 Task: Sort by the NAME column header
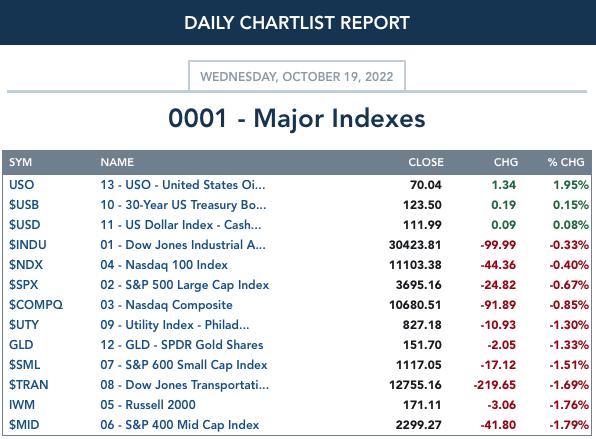[x=117, y=162]
